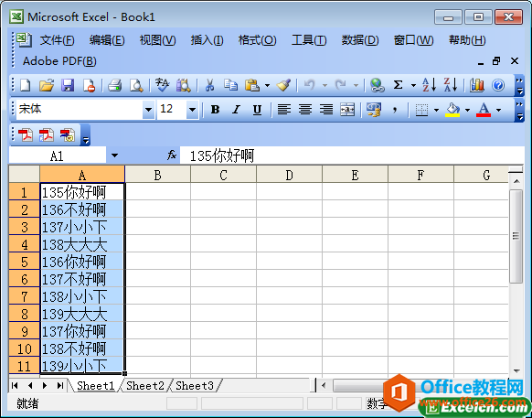Go to next sheet tab arrow
This screenshot has height=418, width=532.
pos(45,385)
